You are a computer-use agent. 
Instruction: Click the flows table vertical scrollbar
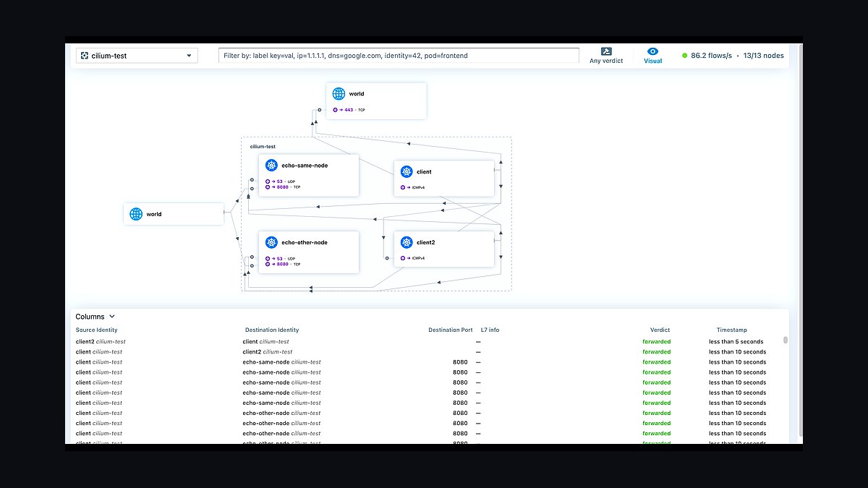click(x=786, y=340)
